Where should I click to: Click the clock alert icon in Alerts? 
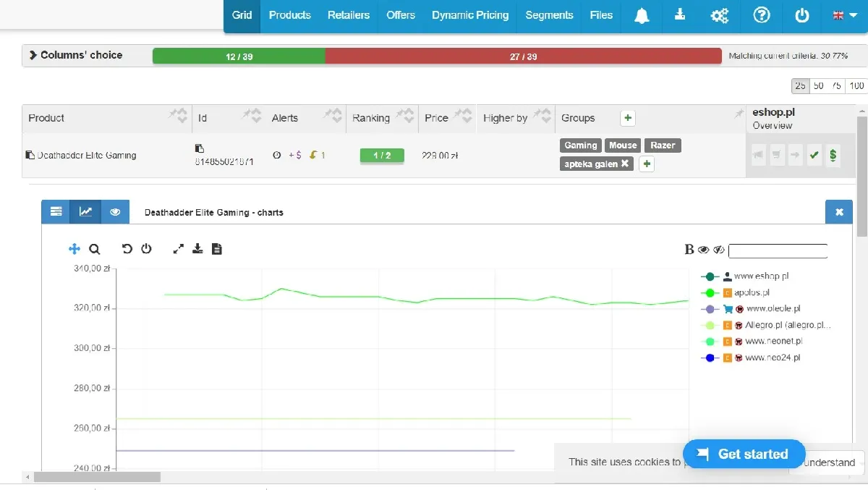(x=276, y=155)
